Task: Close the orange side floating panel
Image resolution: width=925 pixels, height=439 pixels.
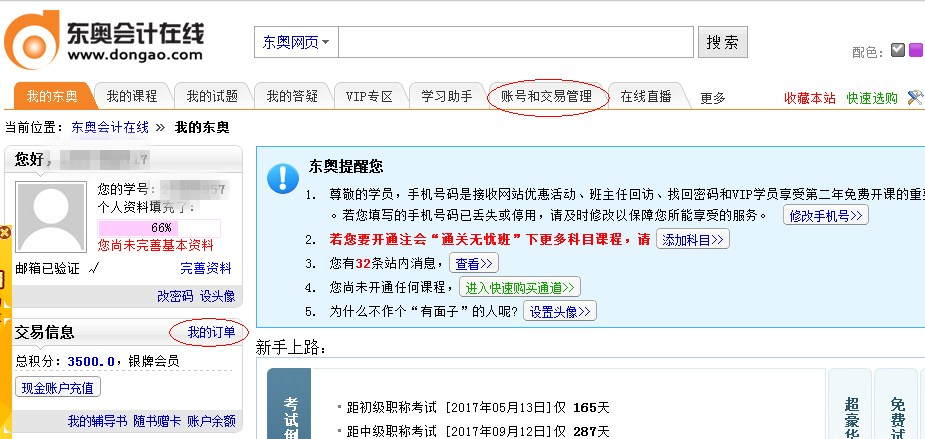Action: (x=4, y=232)
